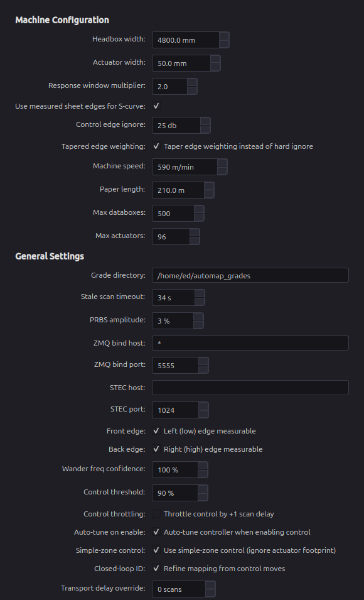Increase Transport delay override scans
364x600 pixels.
click(210, 585)
